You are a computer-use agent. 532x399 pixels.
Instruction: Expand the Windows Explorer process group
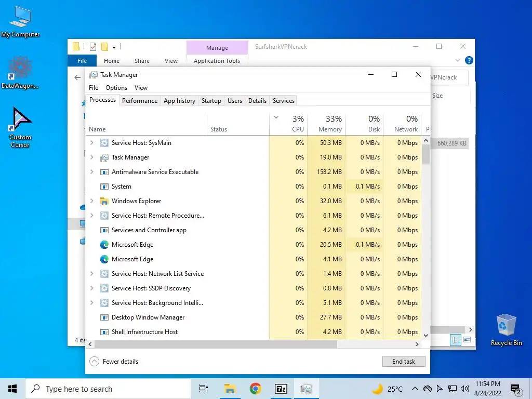[91, 201]
